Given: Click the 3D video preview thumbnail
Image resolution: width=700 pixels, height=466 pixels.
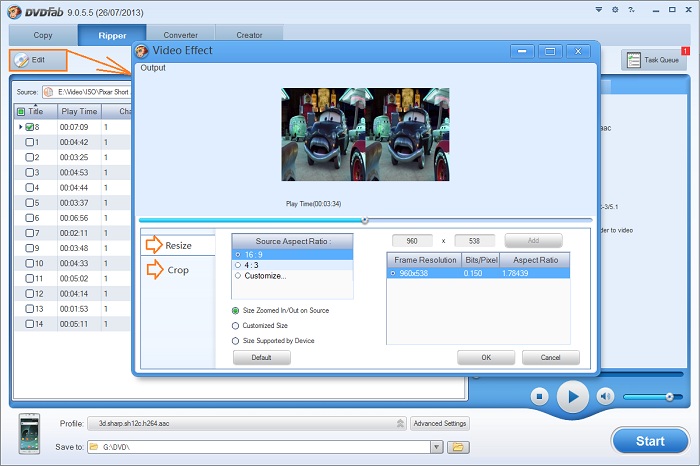Looking at the screenshot, I should [x=365, y=134].
